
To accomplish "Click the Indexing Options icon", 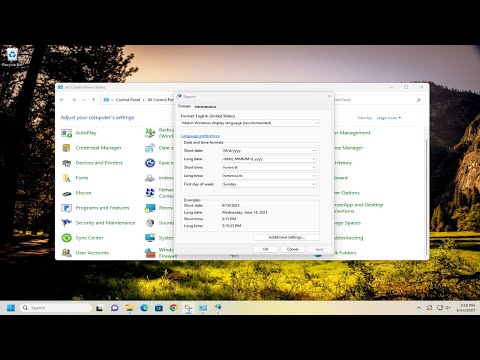I will pyautogui.click(x=150, y=178).
